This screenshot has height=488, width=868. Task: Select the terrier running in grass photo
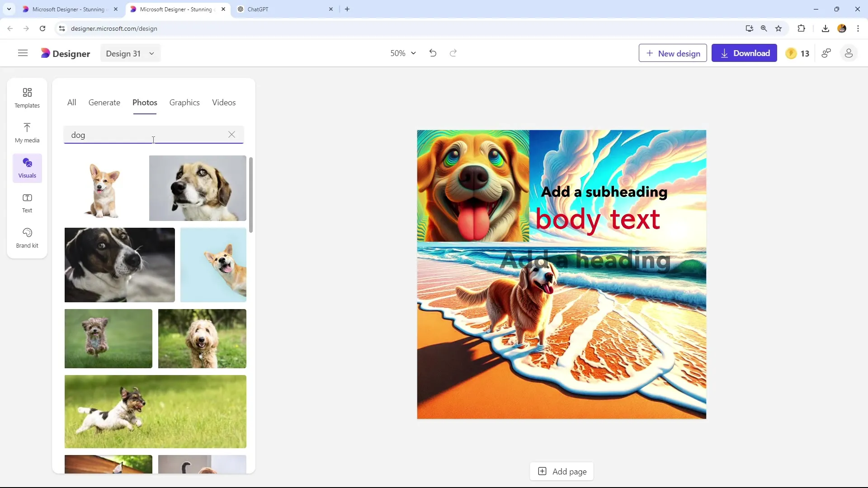click(156, 412)
